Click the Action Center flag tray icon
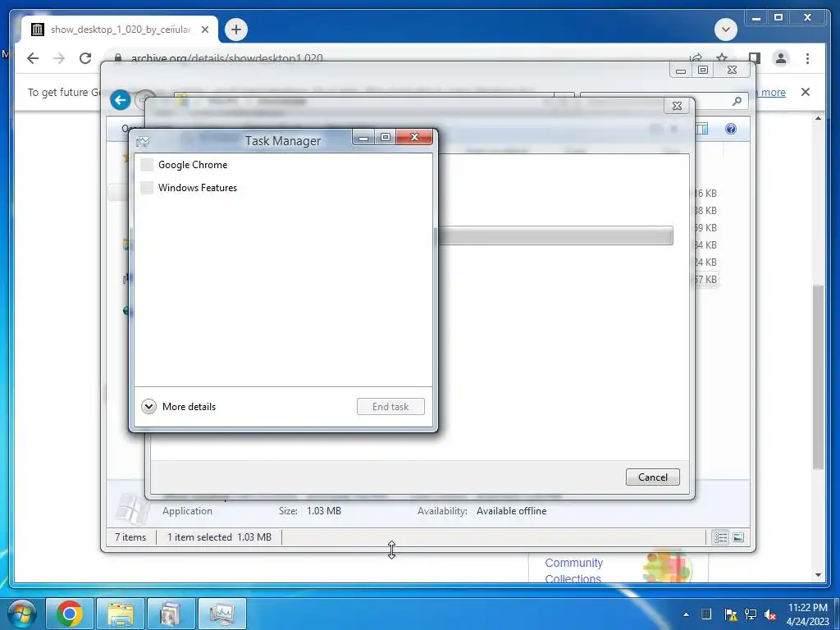Image resolution: width=840 pixels, height=630 pixels. (x=730, y=614)
